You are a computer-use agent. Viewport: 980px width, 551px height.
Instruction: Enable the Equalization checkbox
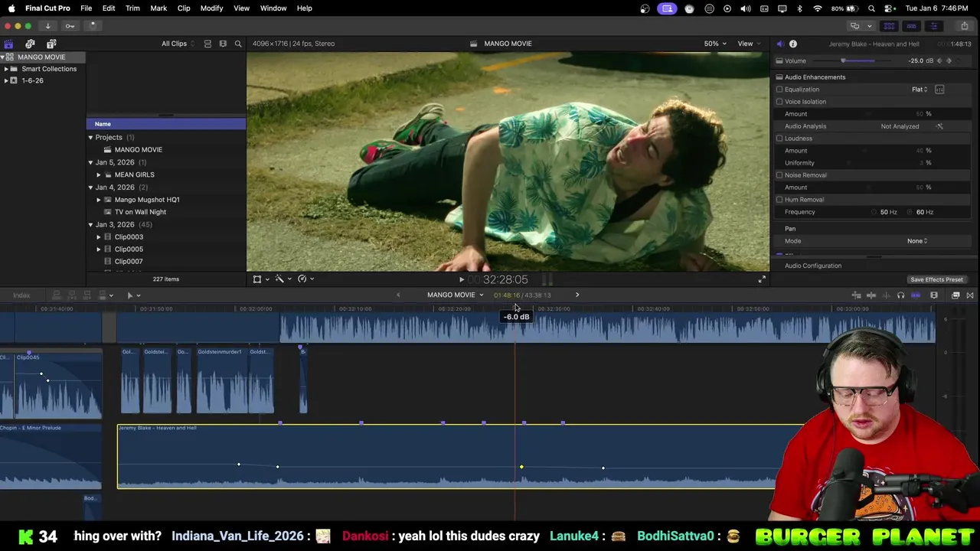779,90
